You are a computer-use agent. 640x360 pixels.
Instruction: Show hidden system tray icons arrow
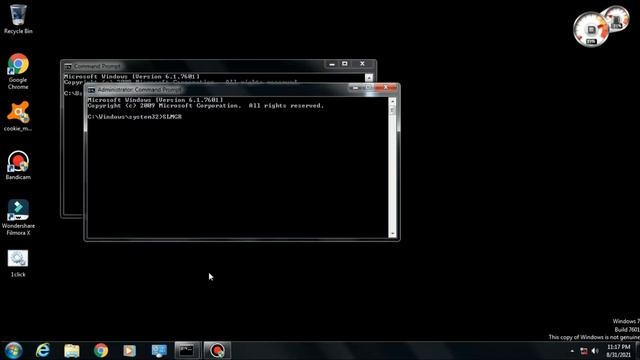point(572,351)
